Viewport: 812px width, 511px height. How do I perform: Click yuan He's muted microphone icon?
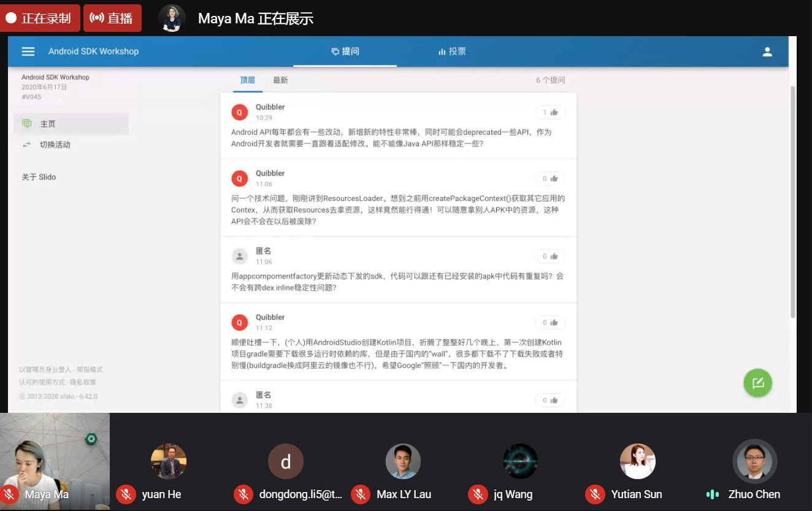tap(126, 494)
